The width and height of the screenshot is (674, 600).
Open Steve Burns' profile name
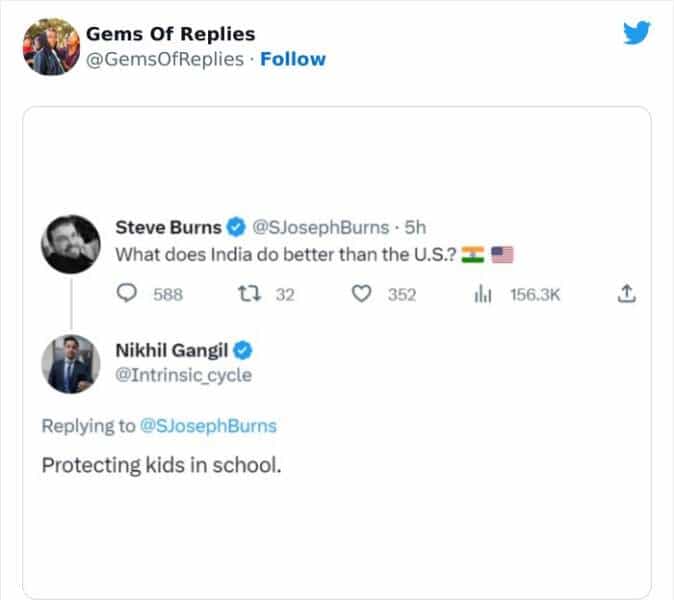click(x=168, y=227)
